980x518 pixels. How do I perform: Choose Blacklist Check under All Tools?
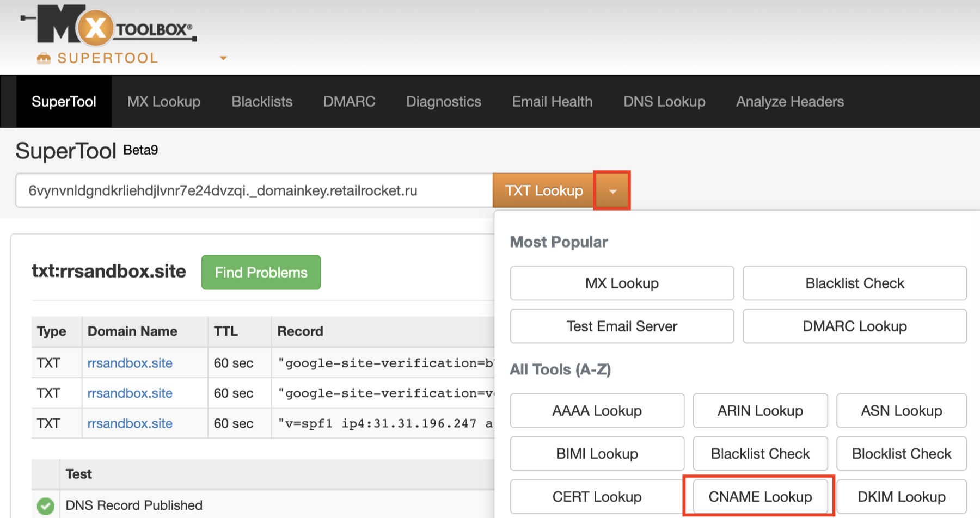760,454
